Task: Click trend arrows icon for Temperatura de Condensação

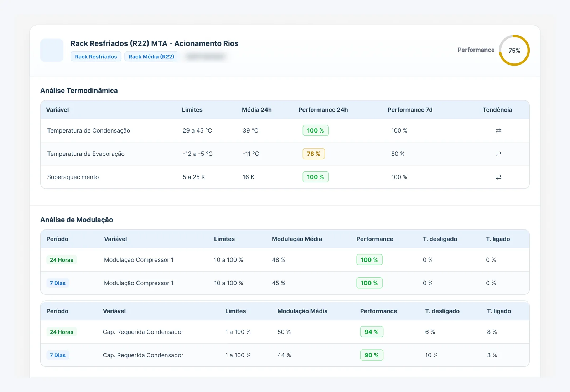Action: coord(498,131)
